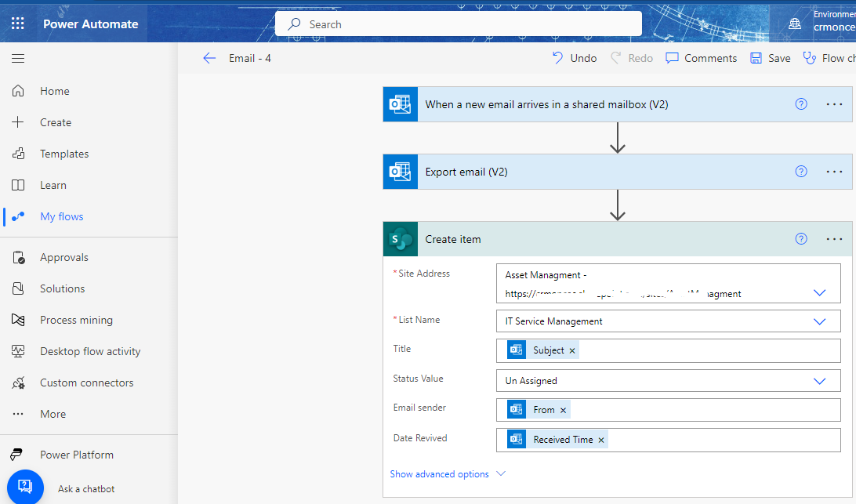Screen dimensions: 856x504
Task: Open ellipsis menu on Export email
Action: (x=834, y=172)
